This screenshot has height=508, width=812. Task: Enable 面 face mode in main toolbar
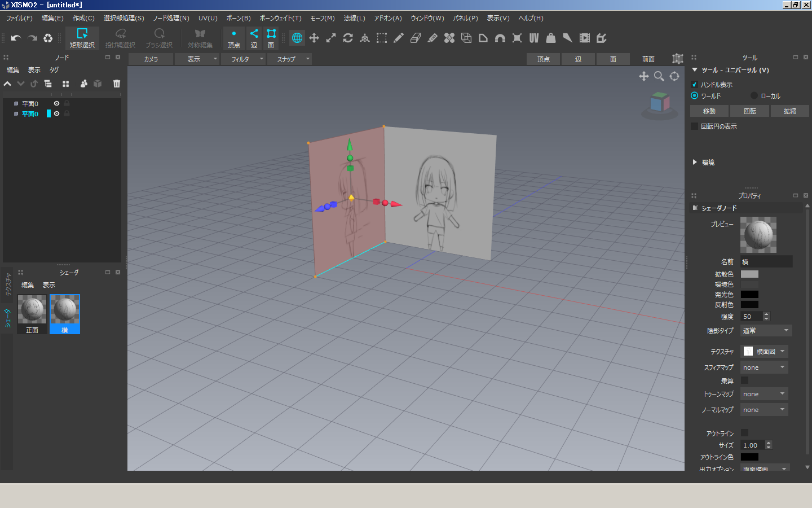(x=271, y=38)
